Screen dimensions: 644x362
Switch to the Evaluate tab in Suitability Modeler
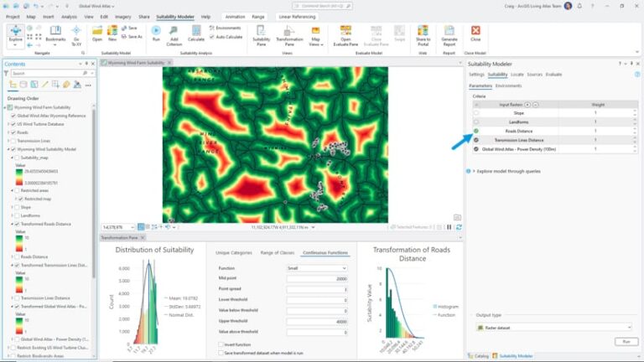pos(553,75)
